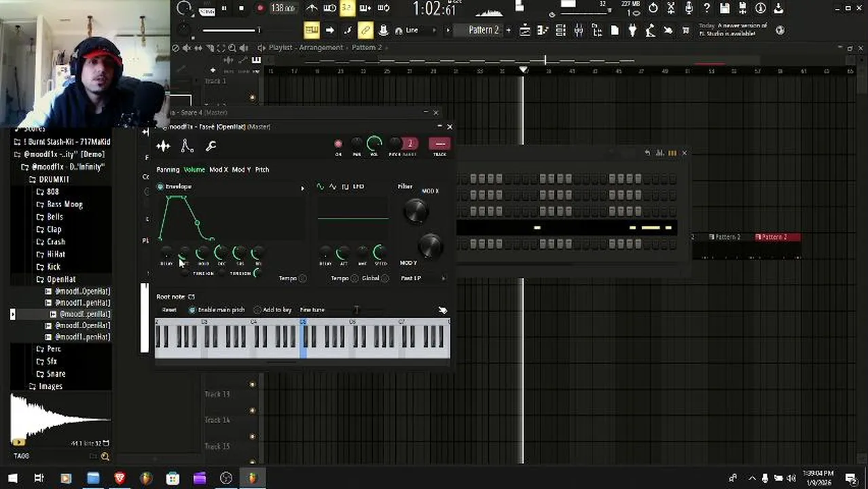Click the plus button next to Pattern 2

tap(508, 31)
